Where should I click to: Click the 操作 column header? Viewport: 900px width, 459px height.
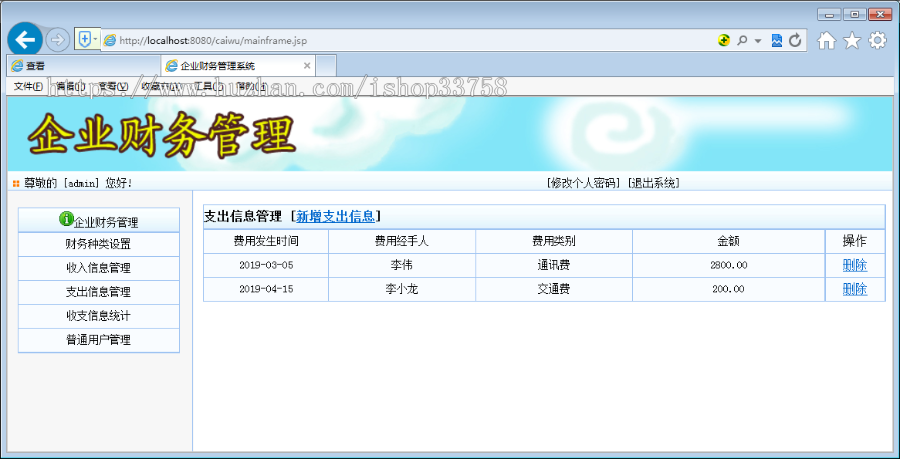tap(855, 242)
